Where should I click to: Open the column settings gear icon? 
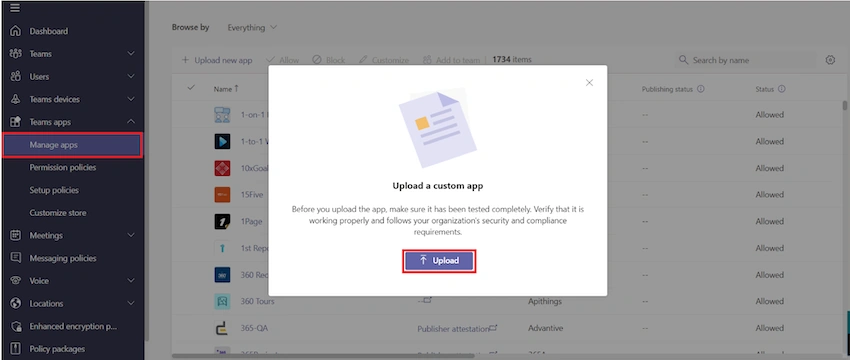point(830,60)
